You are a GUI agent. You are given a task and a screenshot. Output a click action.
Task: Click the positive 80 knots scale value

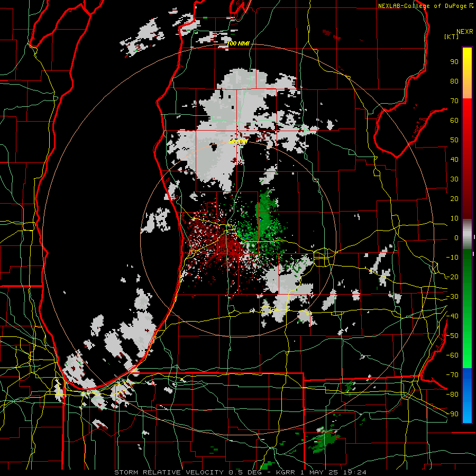pyautogui.click(x=454, y=81)
